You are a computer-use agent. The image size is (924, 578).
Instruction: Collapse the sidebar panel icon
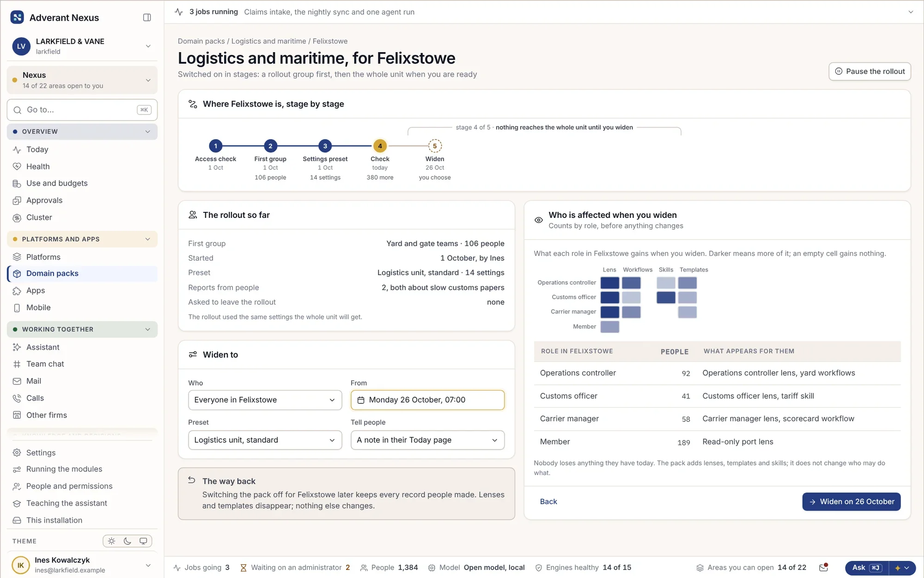click(x=147, y=18)
